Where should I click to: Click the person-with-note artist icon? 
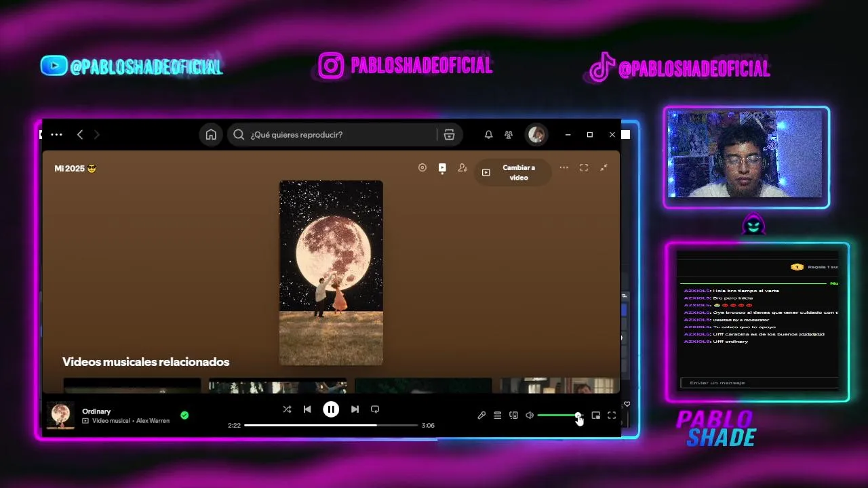pos(462,167)
